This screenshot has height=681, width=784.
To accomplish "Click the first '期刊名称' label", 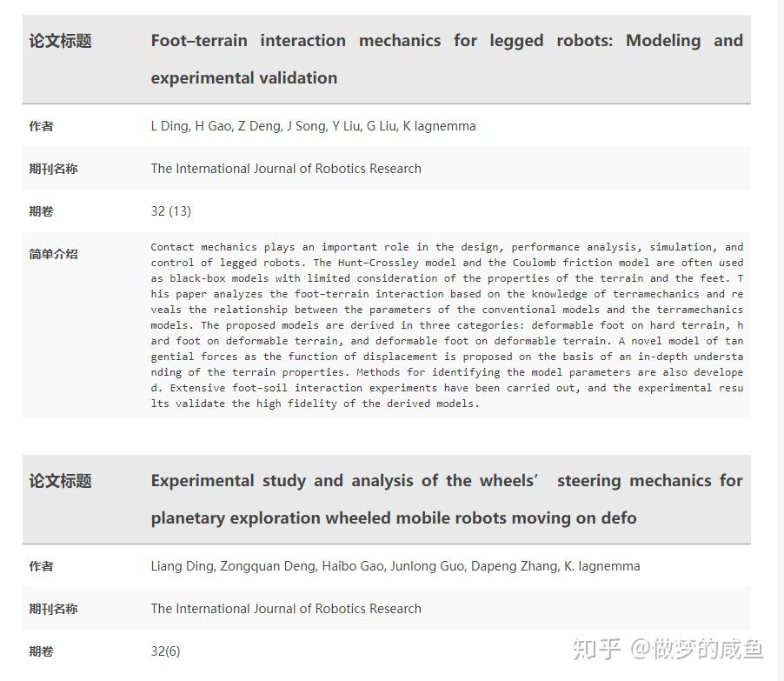I will click(x=53, y=169).
